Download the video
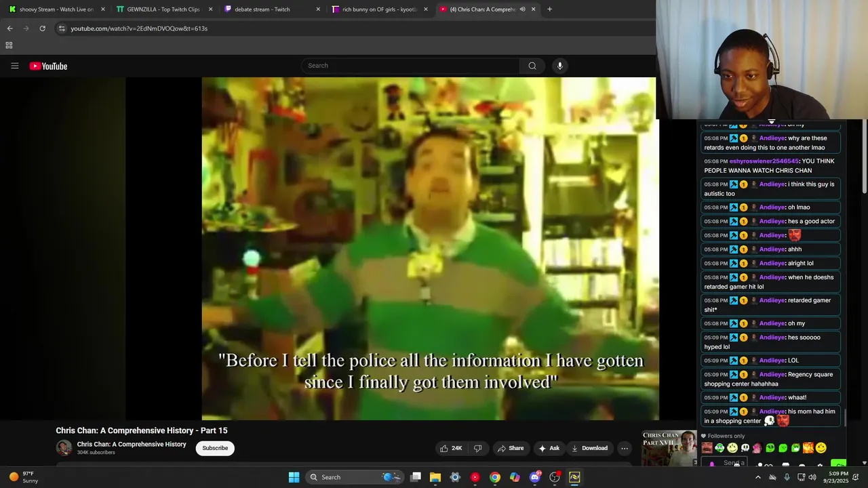The height and width of the screenshot is (488, 868). pos(589,448)
